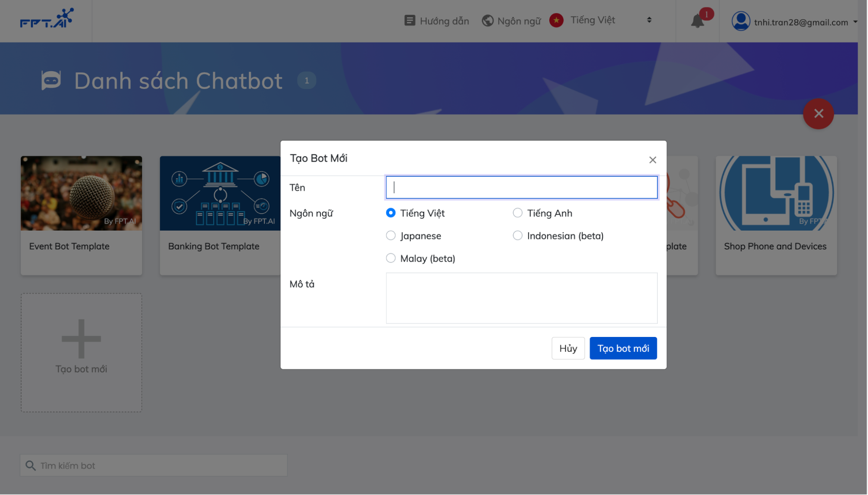Viewport: 868px width, 495px height.
Task: Click inside the Mô tả textarea
Action: (521, 298)
